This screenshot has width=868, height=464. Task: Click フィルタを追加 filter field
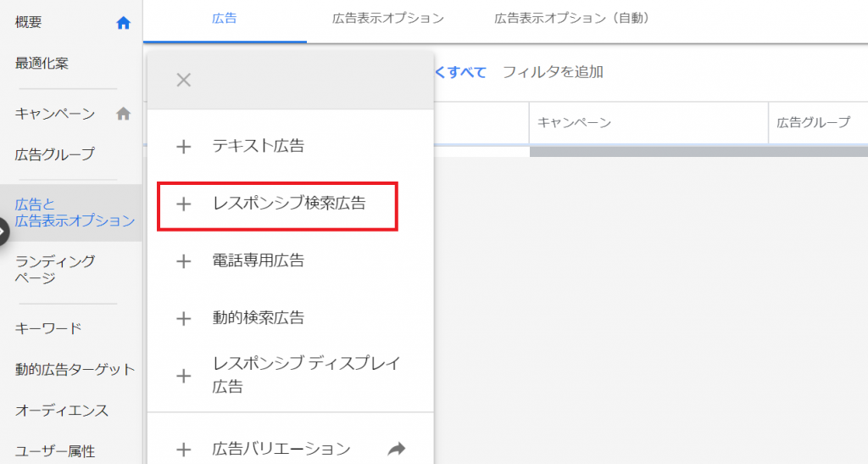[x=553, y=73]
